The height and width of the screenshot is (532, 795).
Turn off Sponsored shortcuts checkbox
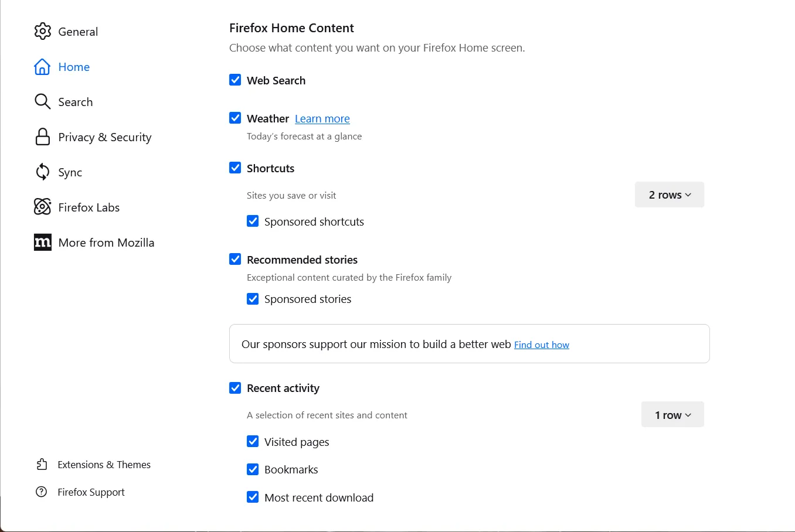click(253, 221)
